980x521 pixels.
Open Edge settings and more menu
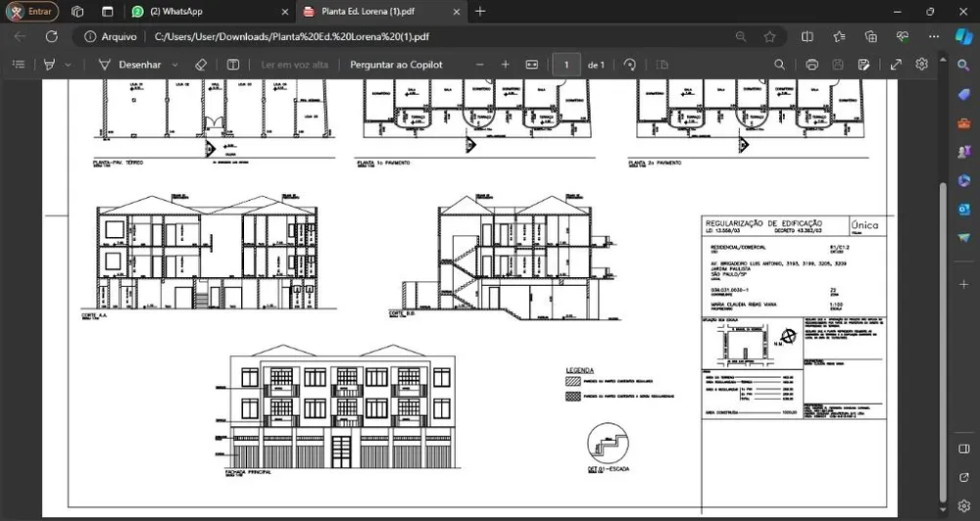click(x=934, y=37)
